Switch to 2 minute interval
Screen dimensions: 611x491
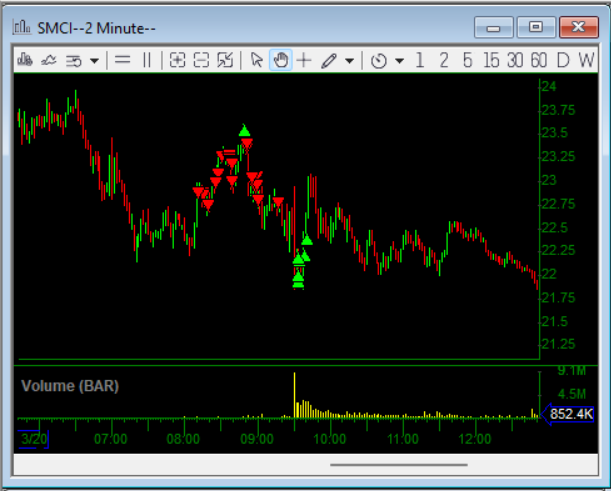(443, 60)
